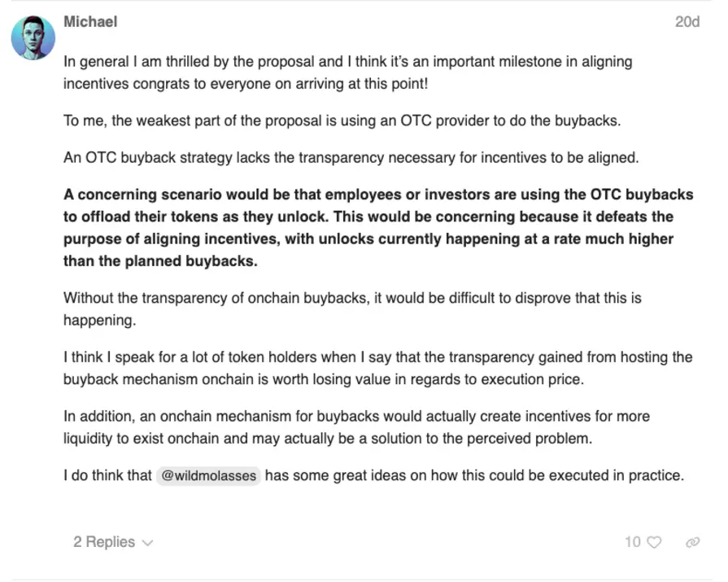Click the line "An OTC buyback strategy lacks"
The width and height of the screenshot is (728, 582).
point(351,158)
